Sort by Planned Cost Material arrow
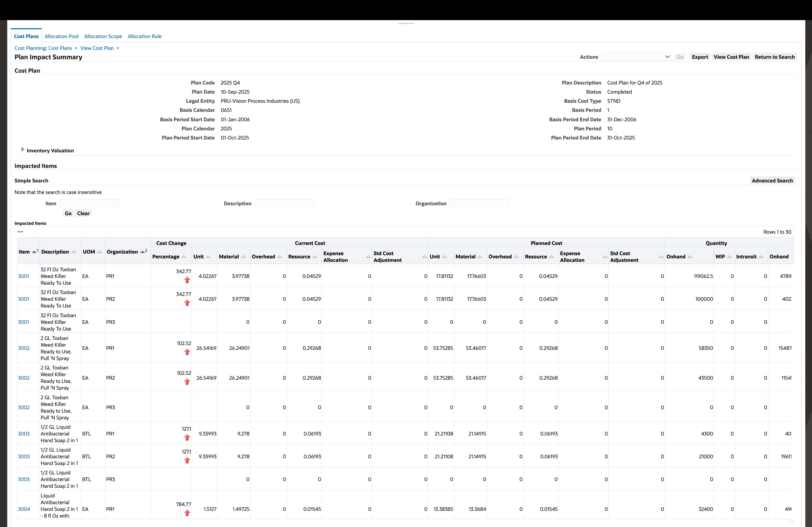Image resolution: width=812 pixels, height=527 pixels. pos(480,257)
